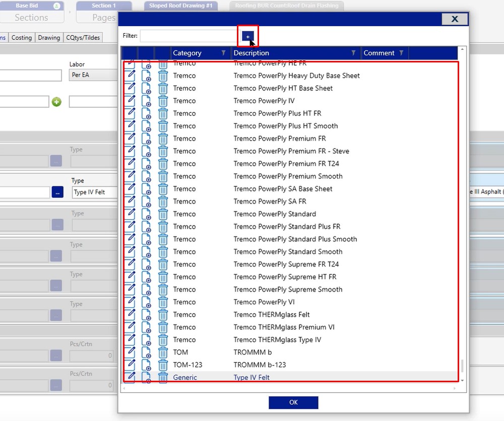Screen dimensions: 504x421
Task: Delete the Tremco PowerPly Premium Smooth row
Action: pyautogui.click(x=163, y=176)
